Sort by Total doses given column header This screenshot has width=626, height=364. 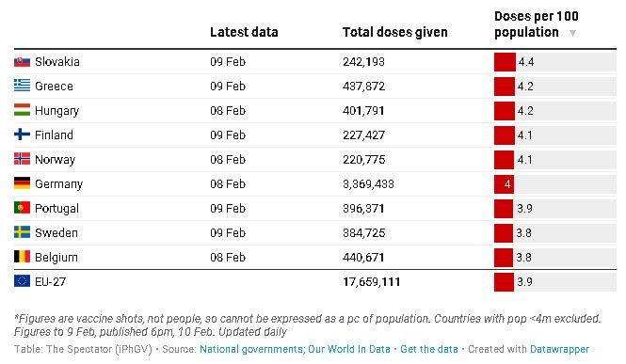[394, 32]
